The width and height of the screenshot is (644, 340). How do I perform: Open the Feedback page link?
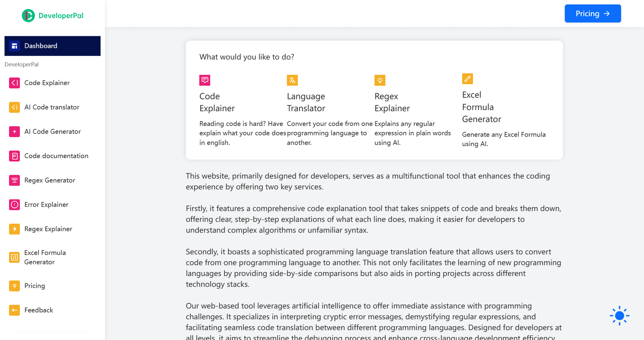pos(39,310)
